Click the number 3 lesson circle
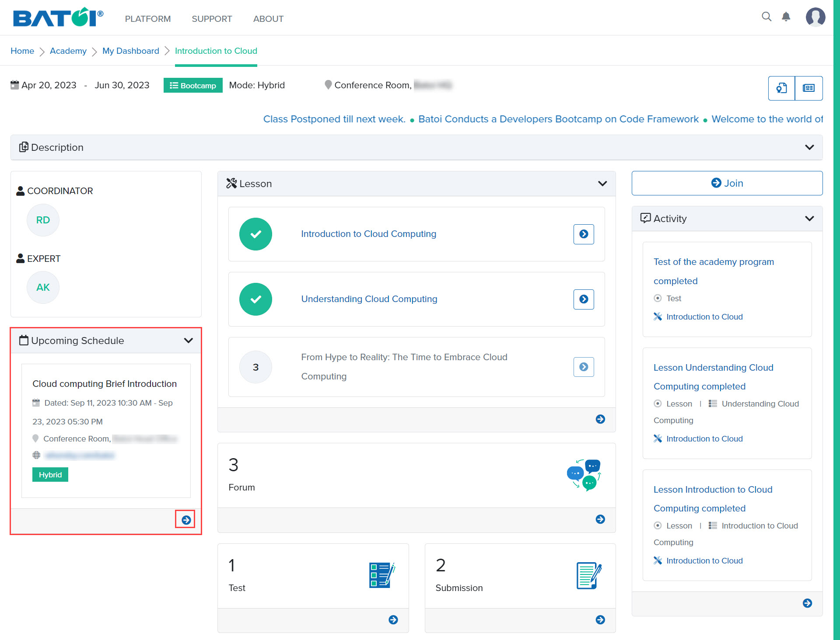Viewport: 840px width, 640px height. point(255,367)
